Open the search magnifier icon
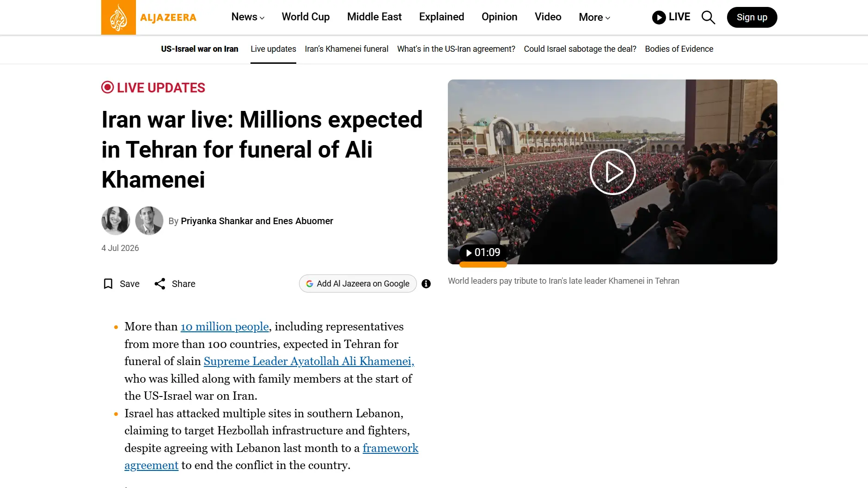This screenshot has height=488, width=868. pos(708,18)
